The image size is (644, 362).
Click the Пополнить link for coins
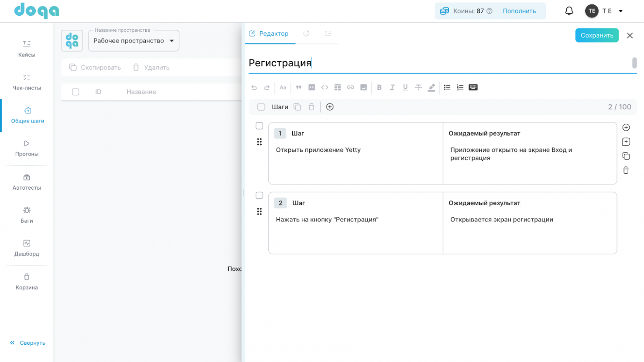pos(519,11)
